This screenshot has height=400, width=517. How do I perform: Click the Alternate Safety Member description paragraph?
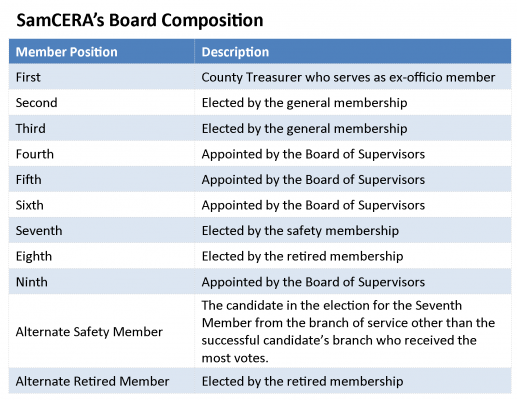tap(348, 332)
